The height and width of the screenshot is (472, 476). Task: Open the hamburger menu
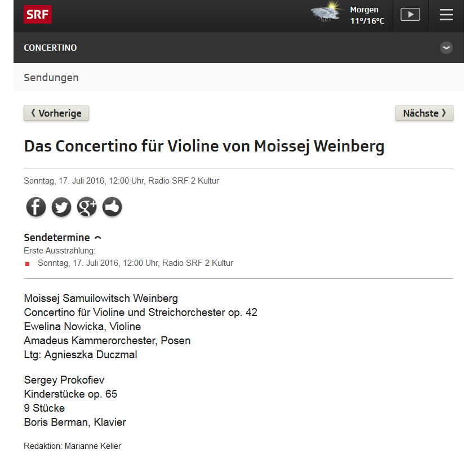click(446, 15)
